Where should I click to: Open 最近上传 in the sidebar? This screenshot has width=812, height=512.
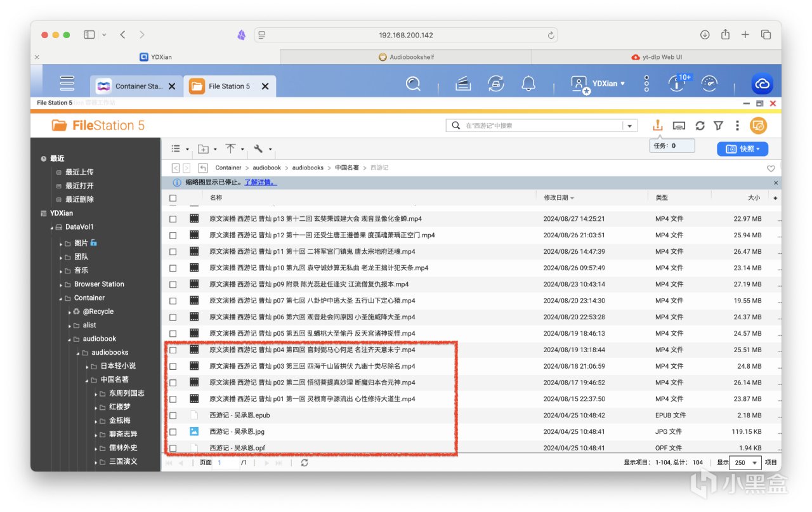click(79, 172)
